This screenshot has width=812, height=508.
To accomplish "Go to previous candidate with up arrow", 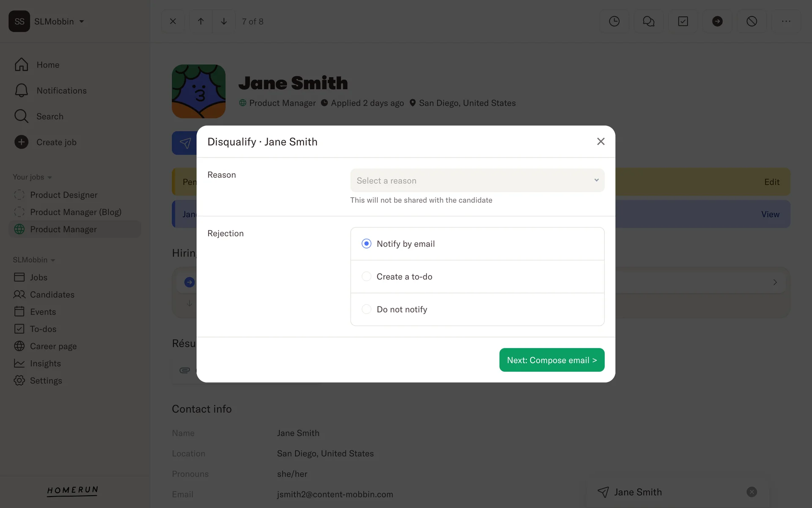I will [201, 21].
